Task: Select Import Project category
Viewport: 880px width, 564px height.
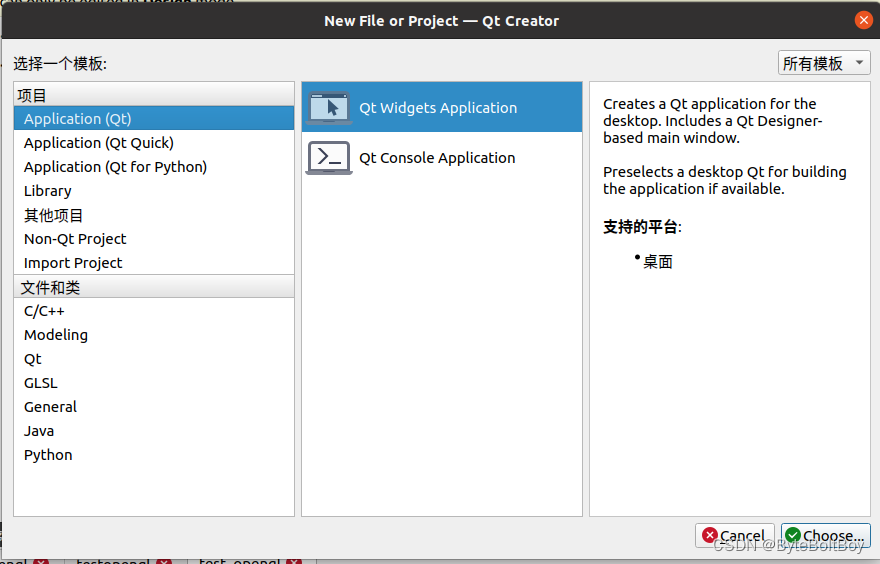Action: click(x=154, y=263)
